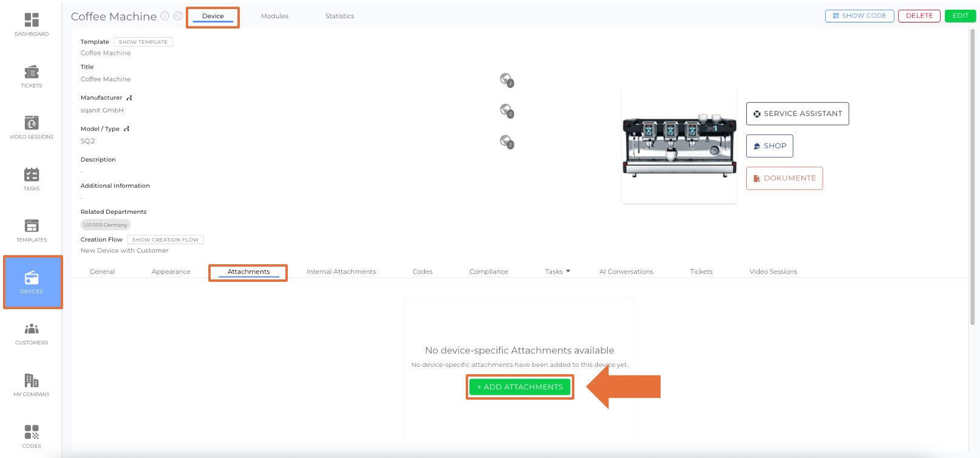Screen dimensions: 980x458
Task: Click the coffee machine product image
Action: (679, 146)
